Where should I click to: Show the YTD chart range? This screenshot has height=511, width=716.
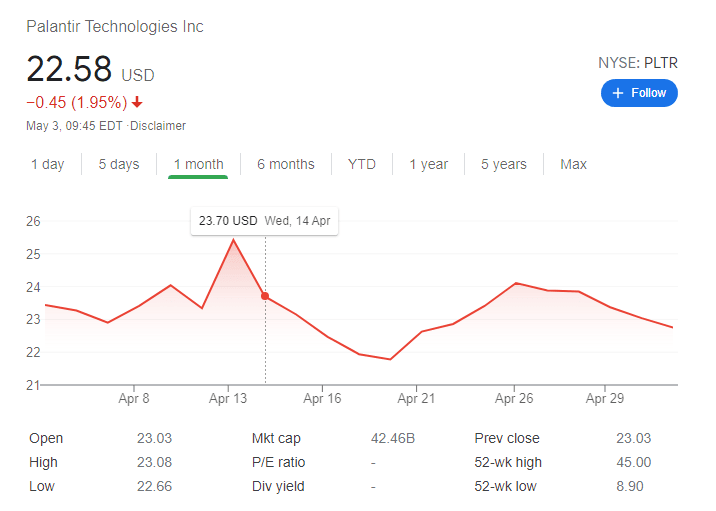(x=362, y=164)
